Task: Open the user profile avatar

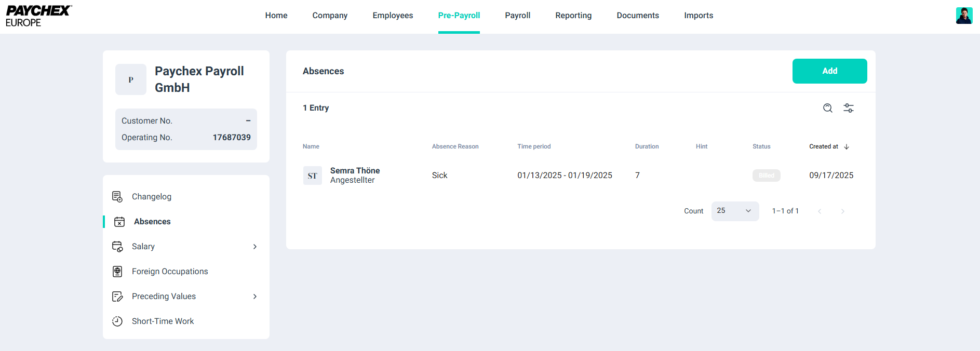Action: pyautogui.click(x=964, y=16)
